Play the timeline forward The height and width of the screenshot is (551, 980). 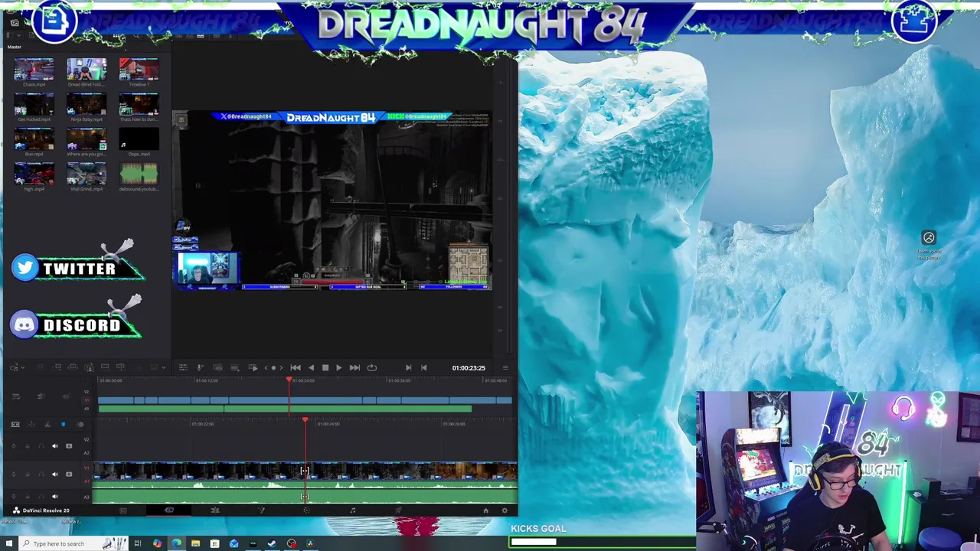coord(339,367)
